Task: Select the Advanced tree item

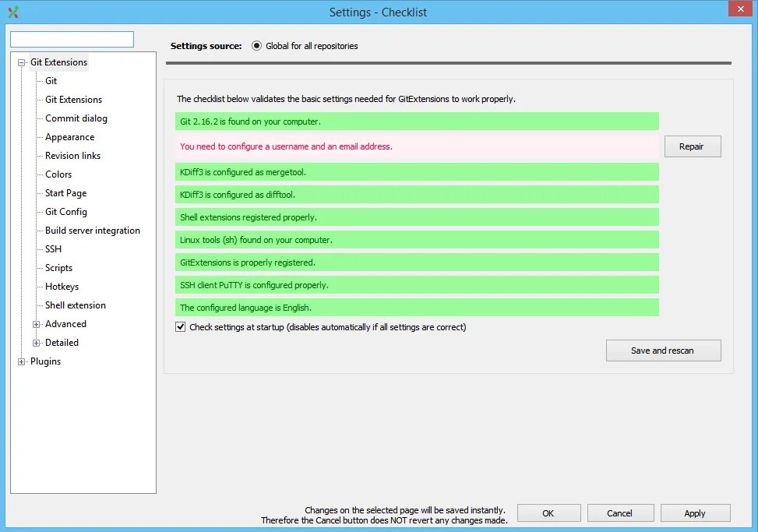Action: pyautogui.click(x=65, y=324)
